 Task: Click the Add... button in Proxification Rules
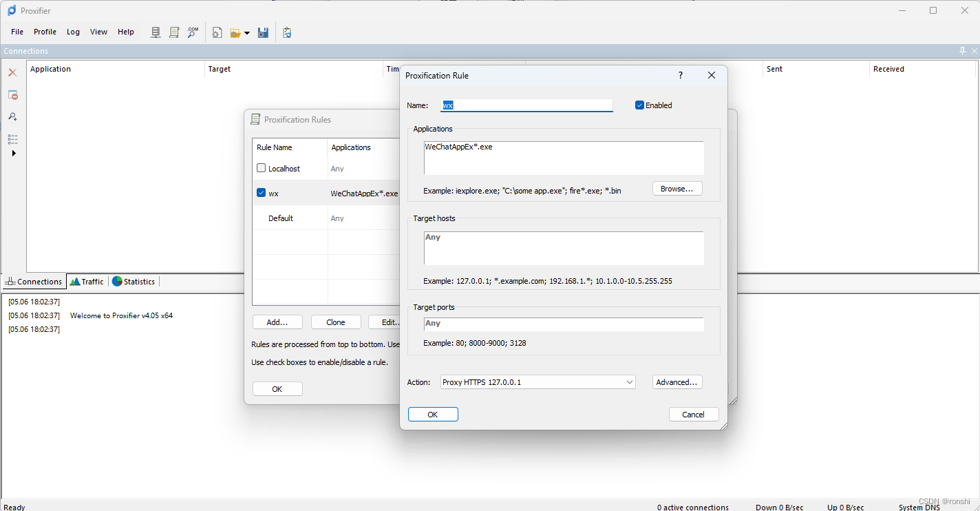pos(277,322)
